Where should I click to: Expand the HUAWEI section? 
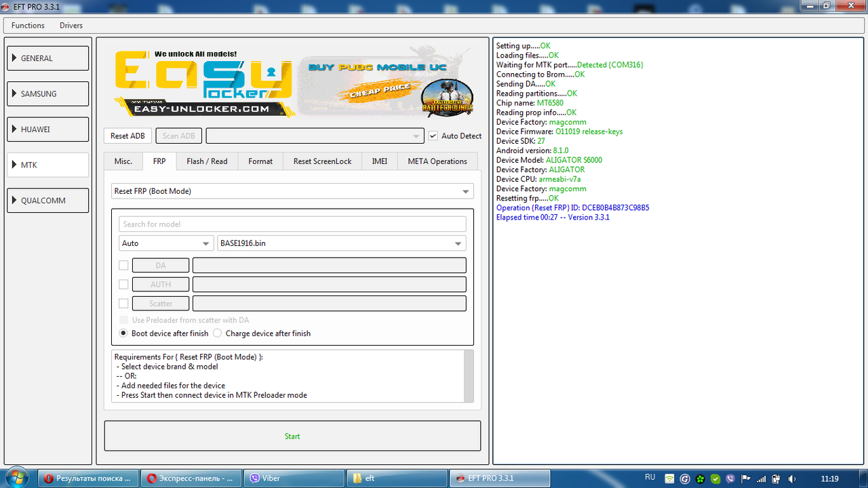pyautogui.click(x=48, y=129)
